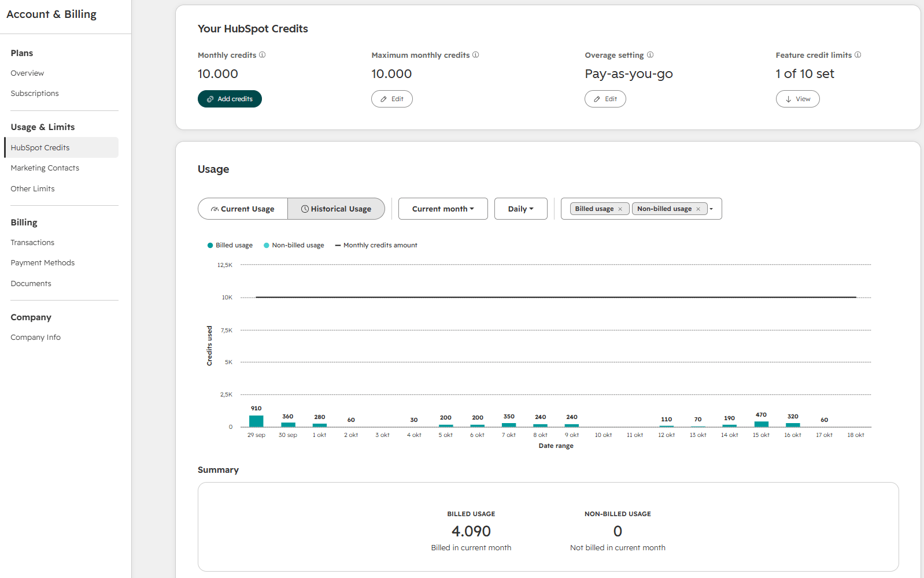Go to Overview under Plans
Viewport: 924px width, 578px height.
pyautogui.click(x=27, y=73)
